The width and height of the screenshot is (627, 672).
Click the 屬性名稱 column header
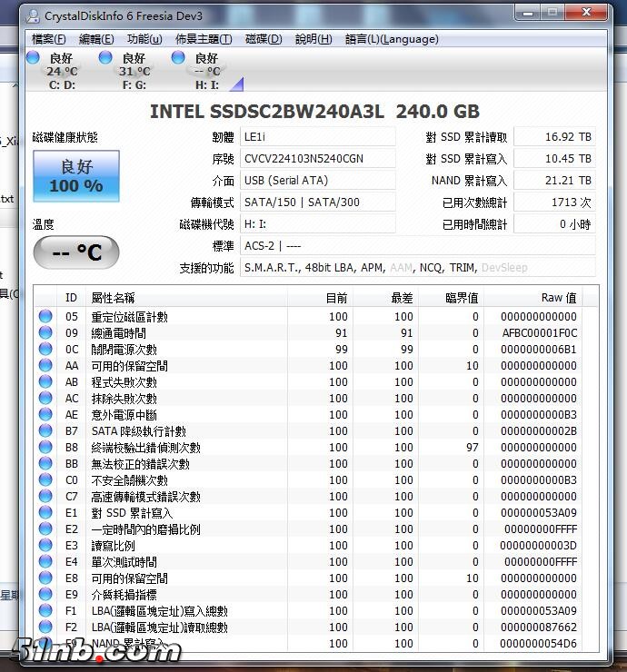click(x=186, y=298)
